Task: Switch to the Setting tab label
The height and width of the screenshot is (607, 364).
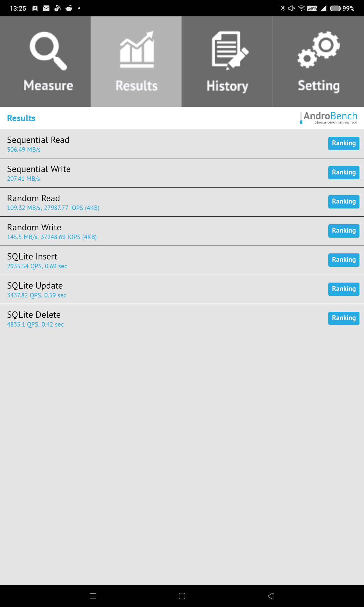Action: click(x=318, y=86)
